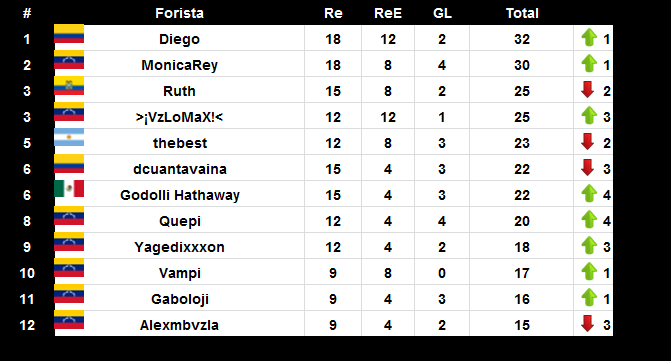Image resolution: width=671 pixels, height=361 pixels.
Task: Click the red down arrow in dcuantavaina's row
Action: pyautogui.click(x=588, y=167)
